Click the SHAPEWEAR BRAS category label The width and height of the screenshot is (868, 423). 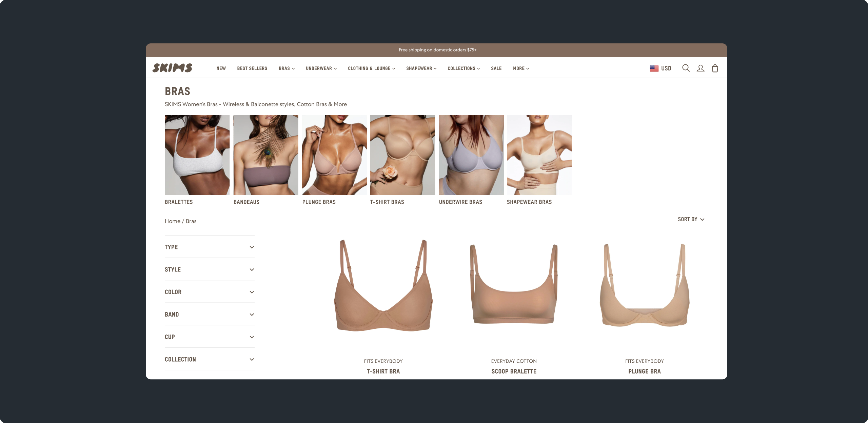coord(529,202)
